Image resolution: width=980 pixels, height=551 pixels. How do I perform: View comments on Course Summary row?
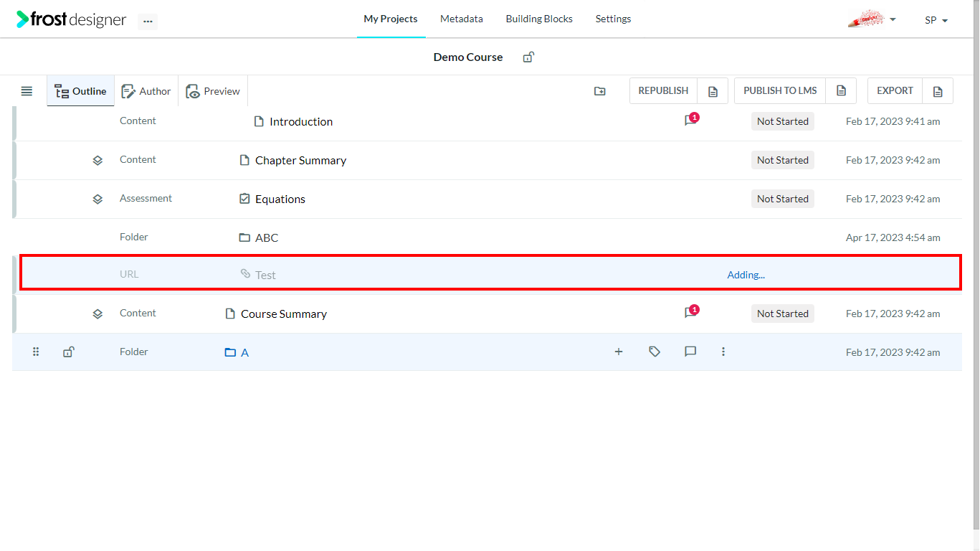tap(690, 312)
